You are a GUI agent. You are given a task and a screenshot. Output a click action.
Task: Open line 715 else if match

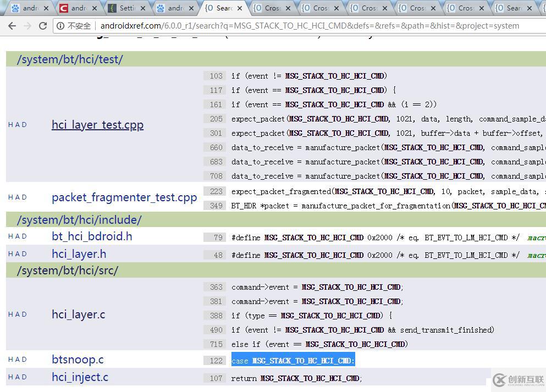pos(319,344)
